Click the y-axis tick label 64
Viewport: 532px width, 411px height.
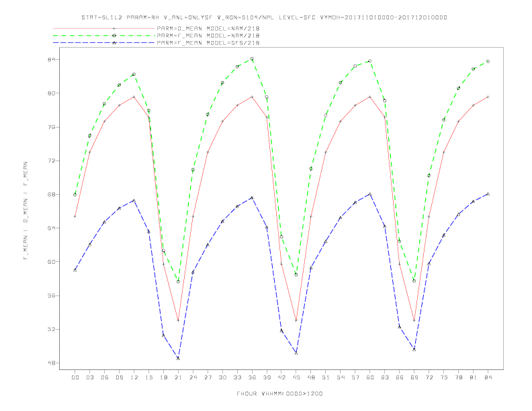pos(51,228)
